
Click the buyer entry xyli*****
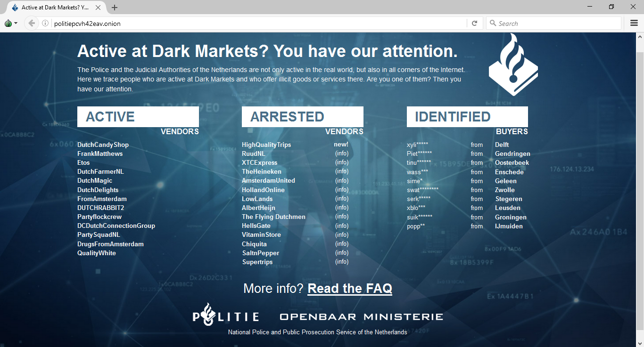[x=418, y=145]
